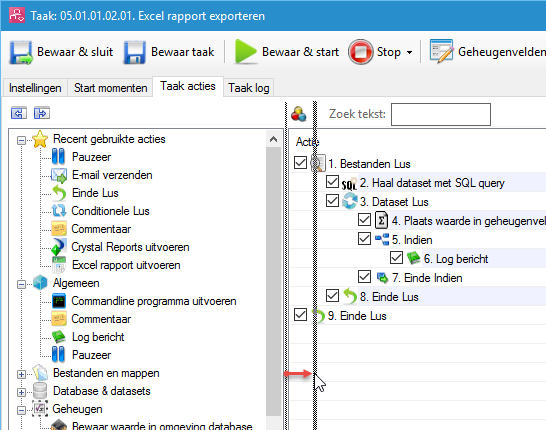Select the Crystal Reports uitvoeren action
The image size is (546, 430).
(x=130, y=247)
